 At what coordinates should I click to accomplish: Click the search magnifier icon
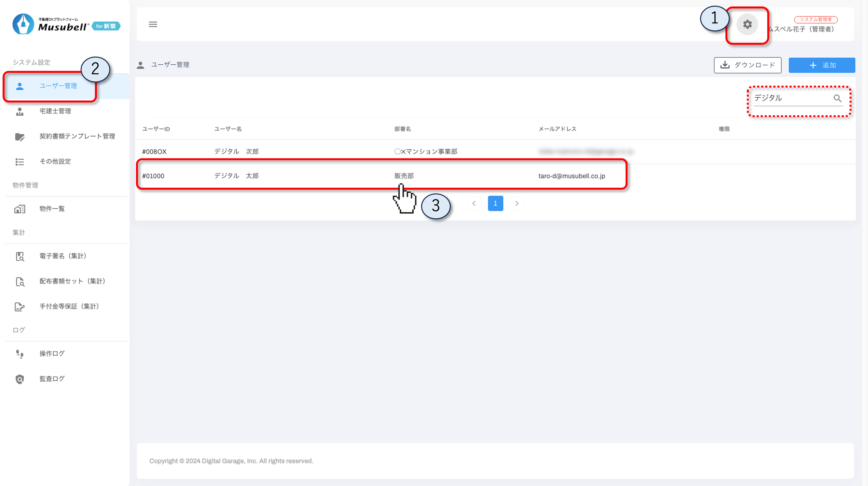(837, 98)
